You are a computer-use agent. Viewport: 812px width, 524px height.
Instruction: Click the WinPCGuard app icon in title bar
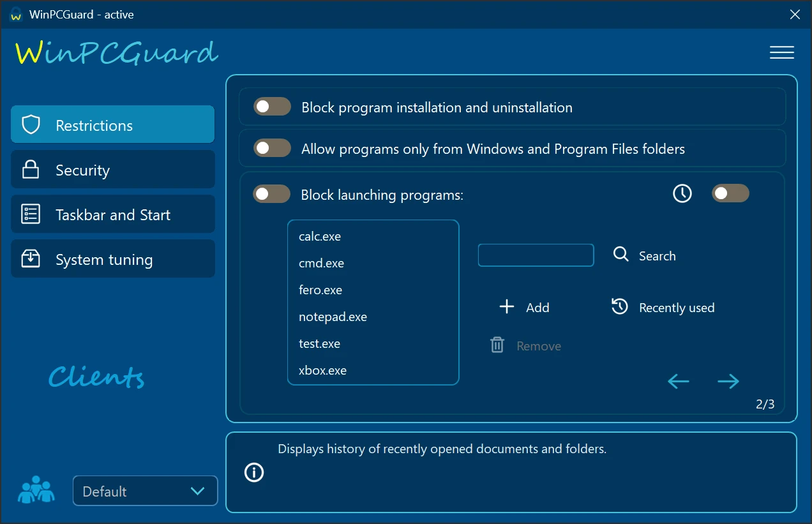17,14
